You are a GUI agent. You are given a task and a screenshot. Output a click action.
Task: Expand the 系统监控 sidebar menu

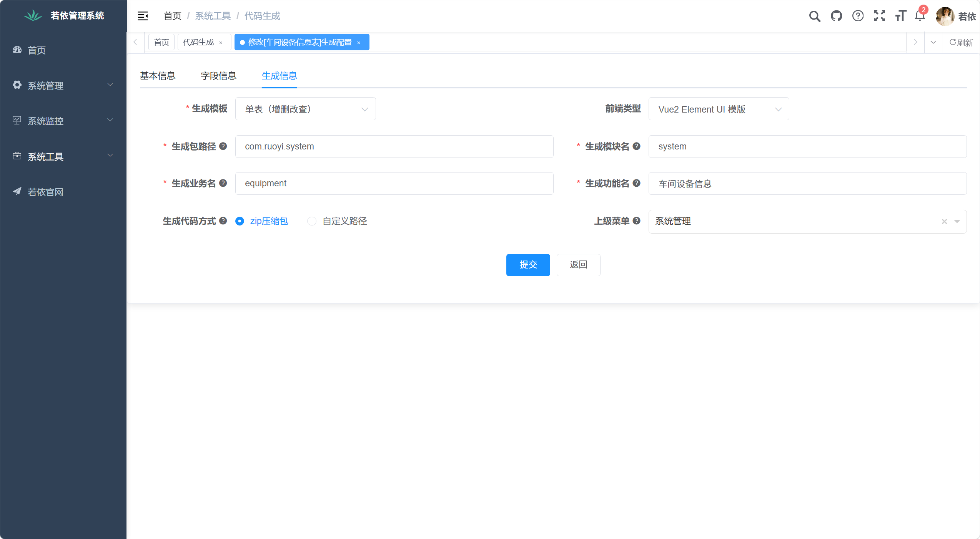[63, 120]
